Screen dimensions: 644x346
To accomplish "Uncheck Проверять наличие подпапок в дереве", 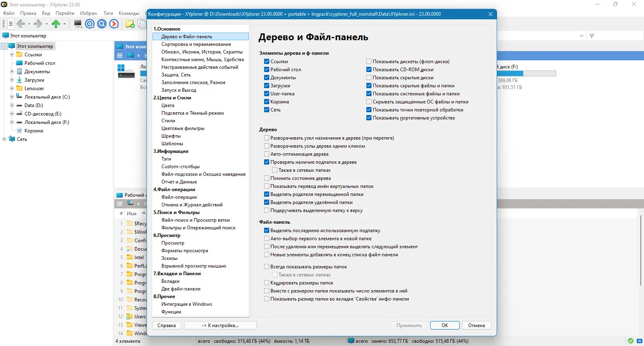I will pos(266,162).
